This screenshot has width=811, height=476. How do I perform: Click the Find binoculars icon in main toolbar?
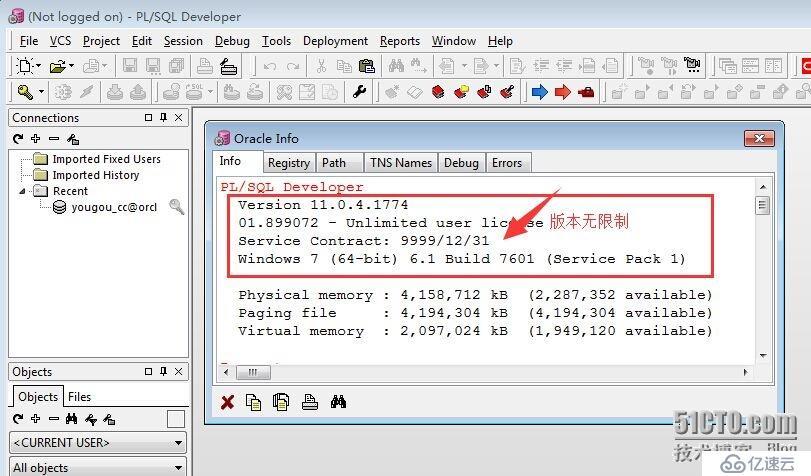pyautogui.click(x=396, y=66)
